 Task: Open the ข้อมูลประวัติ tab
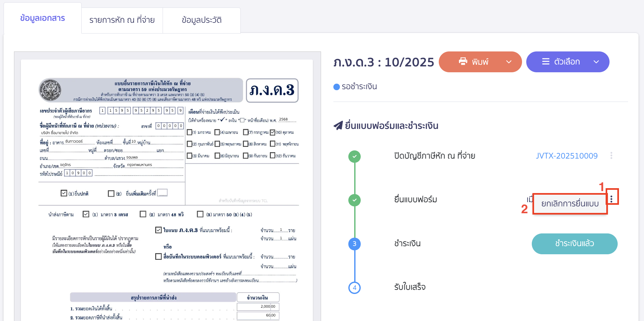click(x=202, y=20)
